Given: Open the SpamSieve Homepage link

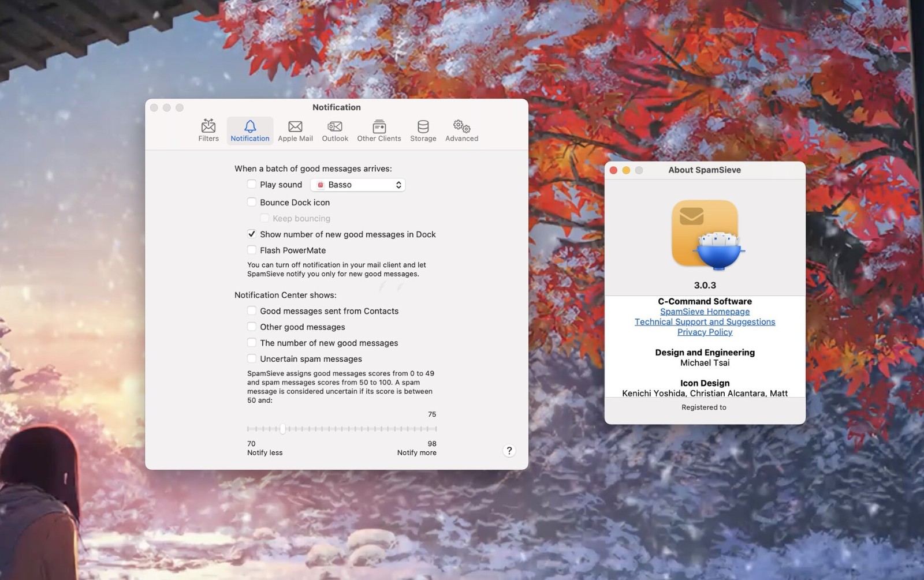Looking at the screenshot, I should coord(705,312).
